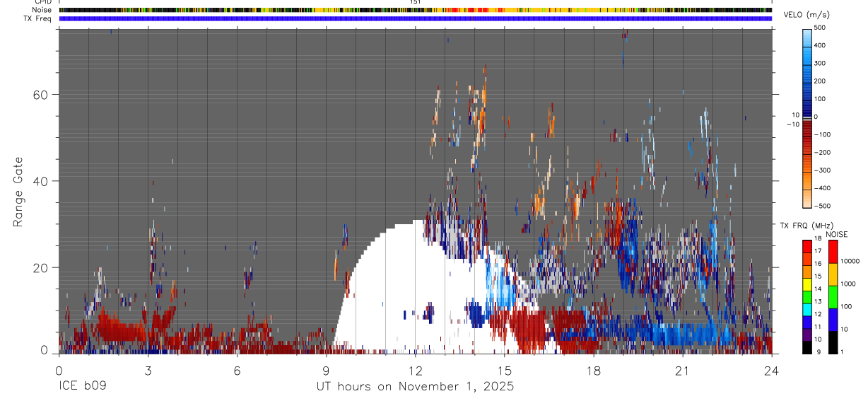Click the 16 label on TX FRQ scale
The width and height of the screenshot is (868, 401).
point(818,264)
